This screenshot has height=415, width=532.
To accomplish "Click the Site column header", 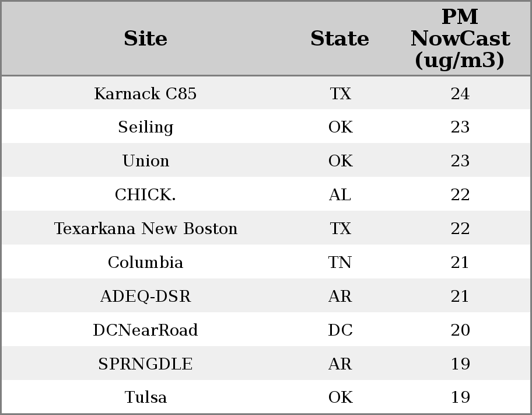I will (146, 39).
